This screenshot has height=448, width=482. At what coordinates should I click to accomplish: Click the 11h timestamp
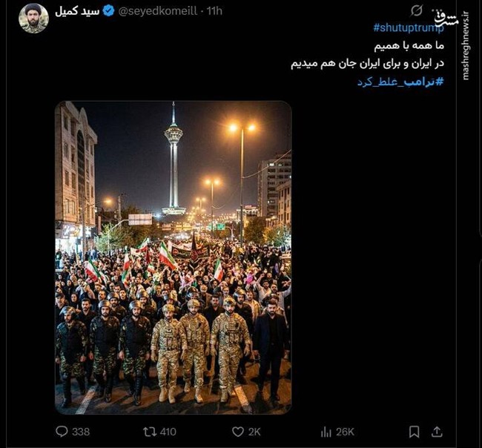[x=214, y=11]
